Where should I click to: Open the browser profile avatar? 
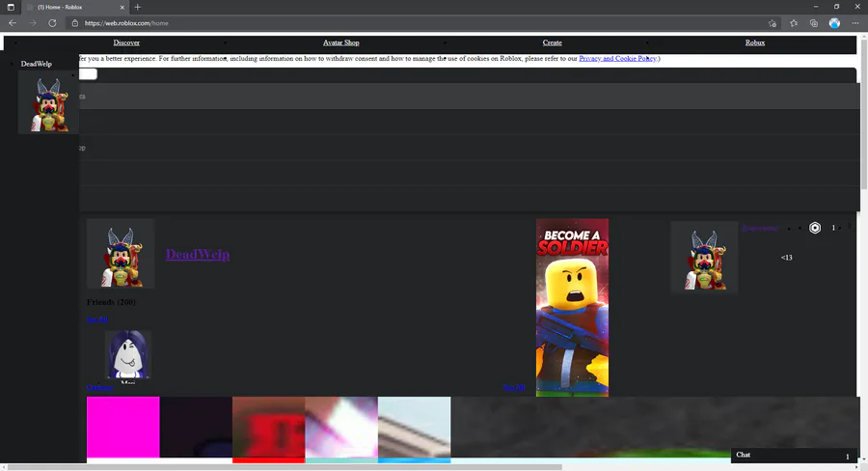(834, 23)
